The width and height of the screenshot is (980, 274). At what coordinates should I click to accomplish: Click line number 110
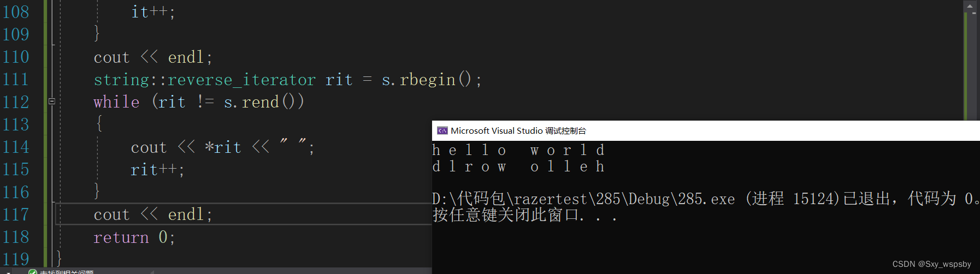click(16, 56)
